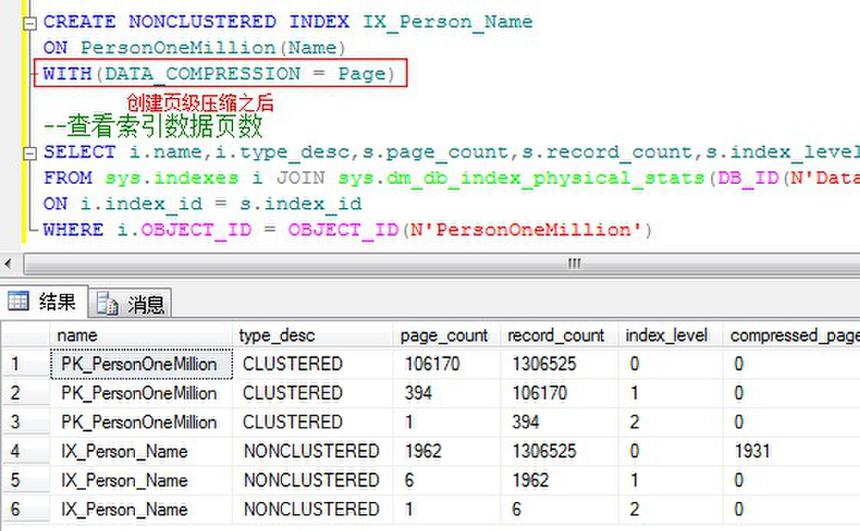The width and height of the screenshot is (860, 531).
Task: Place cursor on WITH(DATA_COMPRESSION = Page) line
Action: pyautogui.click(x=220, y=74)
